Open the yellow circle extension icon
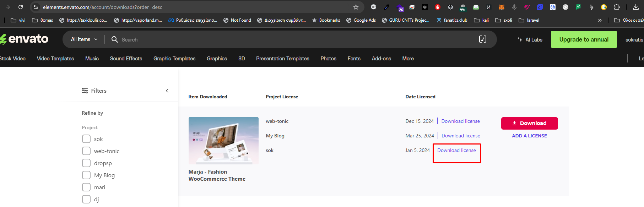 tap(604, 7)
